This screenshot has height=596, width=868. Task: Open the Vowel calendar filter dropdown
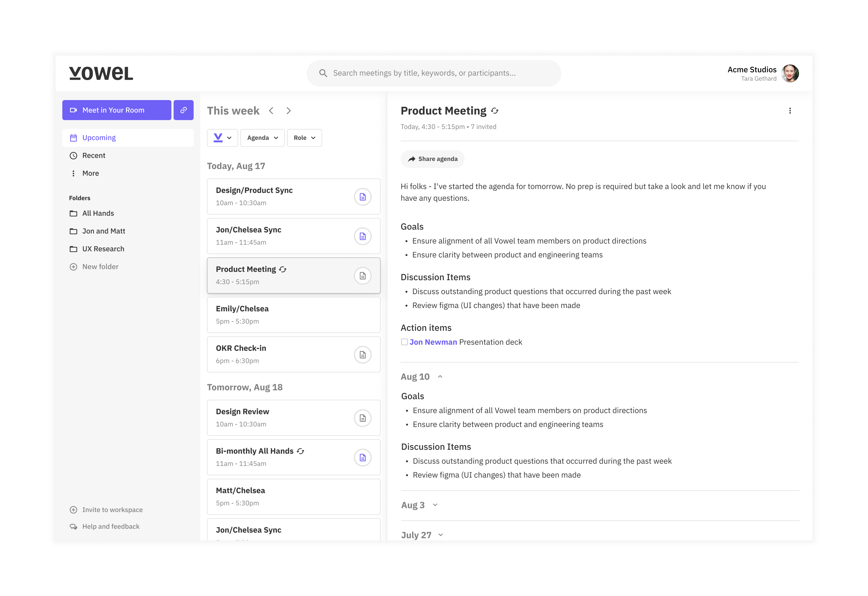coord(222,138)
